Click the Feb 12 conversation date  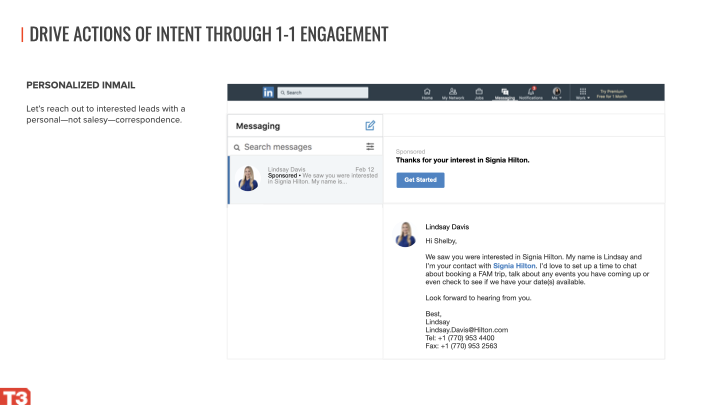(365, 169)
